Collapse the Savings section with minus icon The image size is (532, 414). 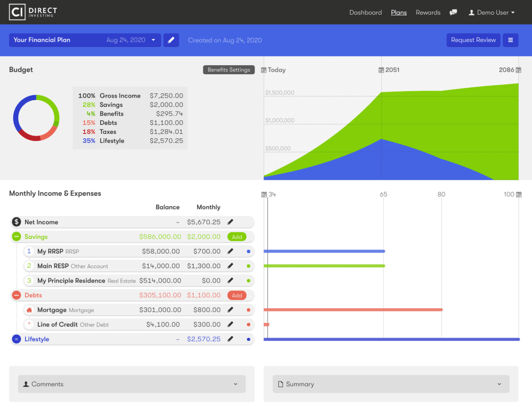coord(16,237)
